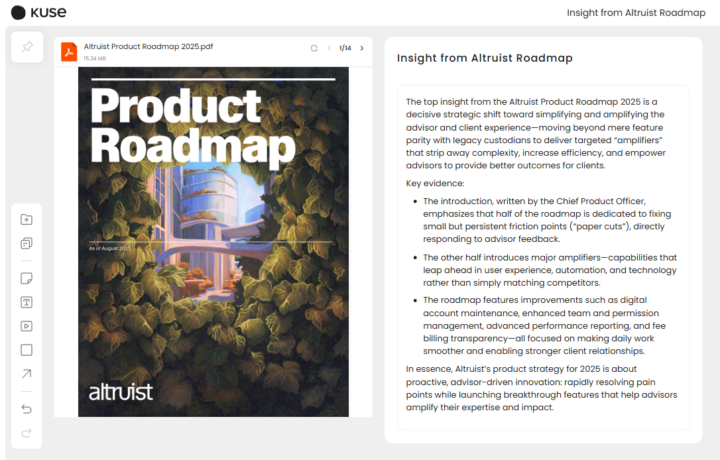The width and height of the screenshot is (720, 460).
Task: Click the stacked pages icon in the sidebar
Action: click(27, 243)
